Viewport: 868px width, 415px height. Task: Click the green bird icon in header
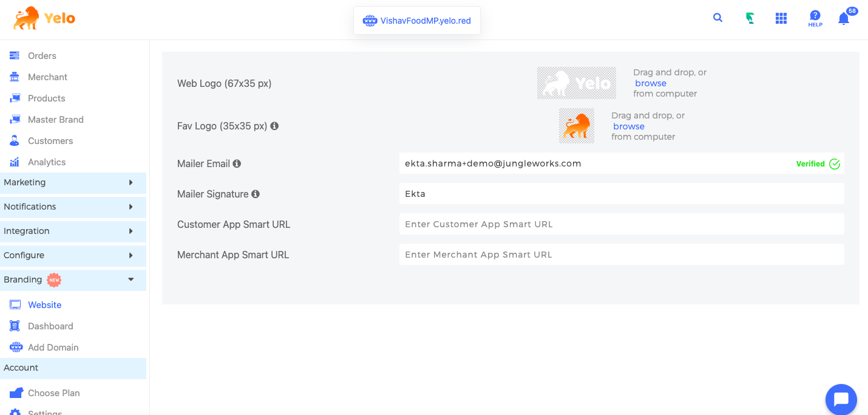pyautogui.click(x=750, y=18)
